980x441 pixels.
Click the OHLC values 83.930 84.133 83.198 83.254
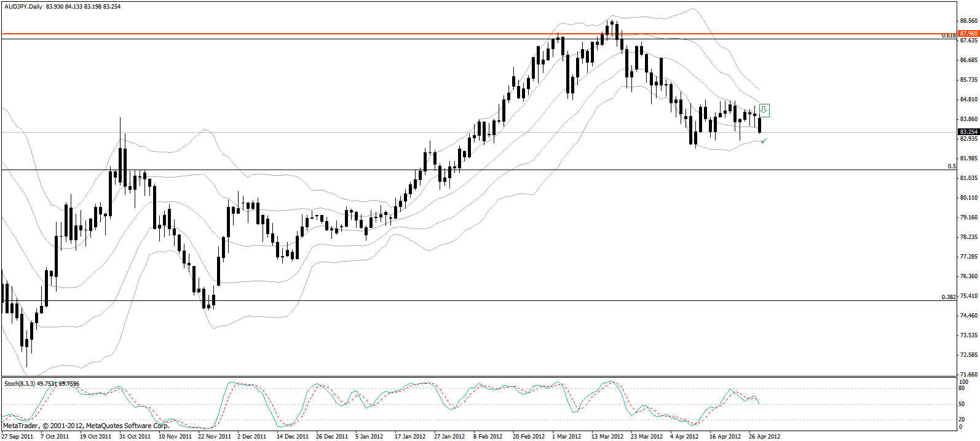point(84,6)
